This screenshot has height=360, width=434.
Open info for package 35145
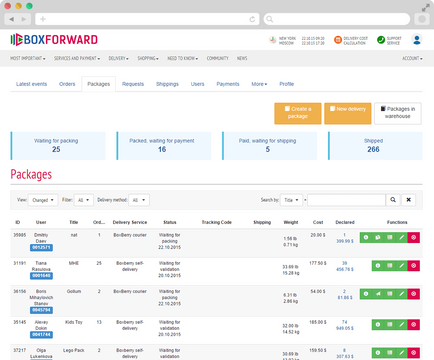[378, 325]
